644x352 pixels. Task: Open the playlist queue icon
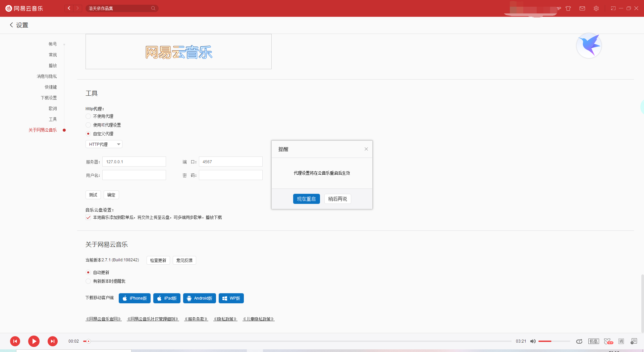(x=634, y=341)
